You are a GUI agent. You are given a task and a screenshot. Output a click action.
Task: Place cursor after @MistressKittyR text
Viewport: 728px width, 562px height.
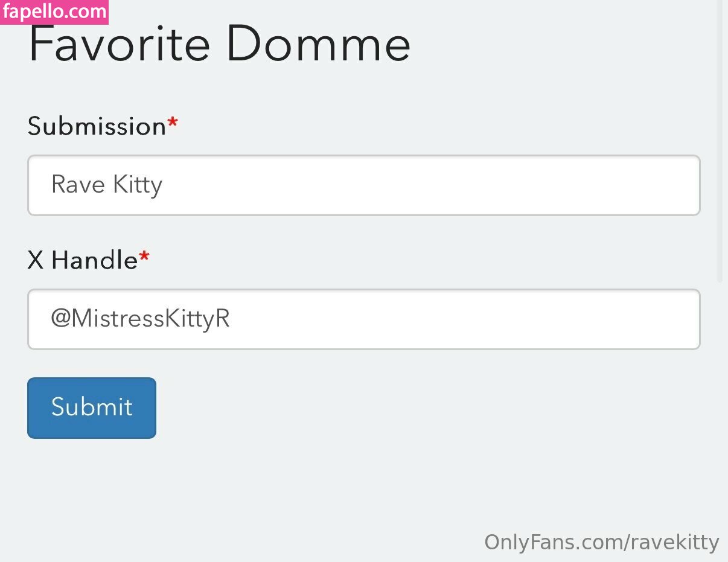tap(231, 319)
